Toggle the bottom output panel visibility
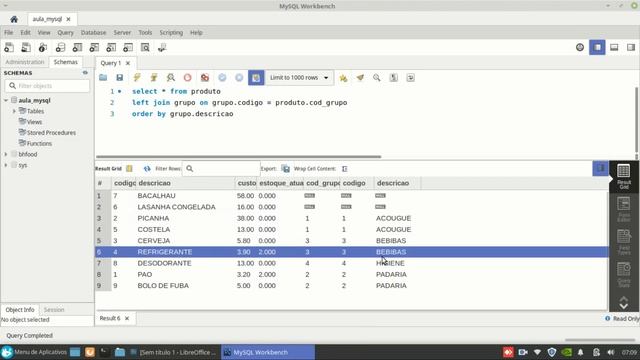 pyautogui.click(x=614, y=47)
